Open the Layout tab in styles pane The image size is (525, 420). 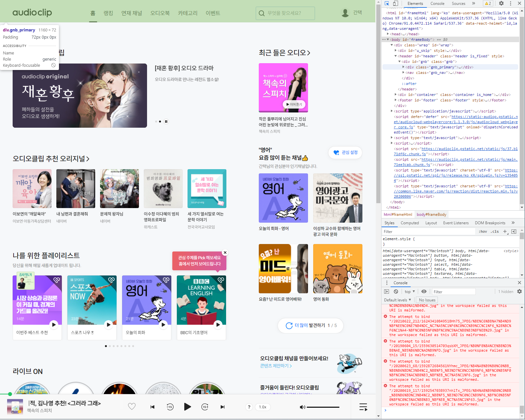(x=431, y=223)
